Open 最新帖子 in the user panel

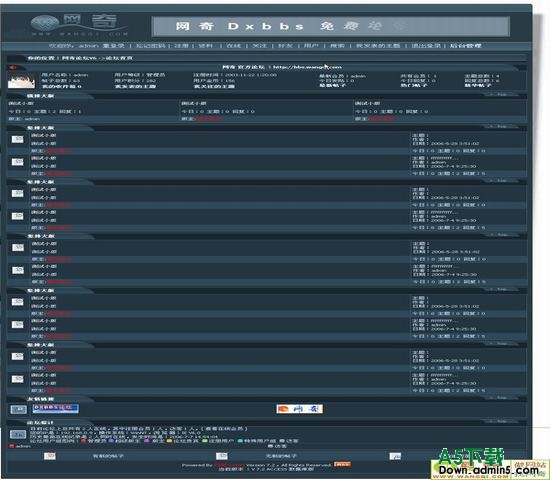pos(333,85)
